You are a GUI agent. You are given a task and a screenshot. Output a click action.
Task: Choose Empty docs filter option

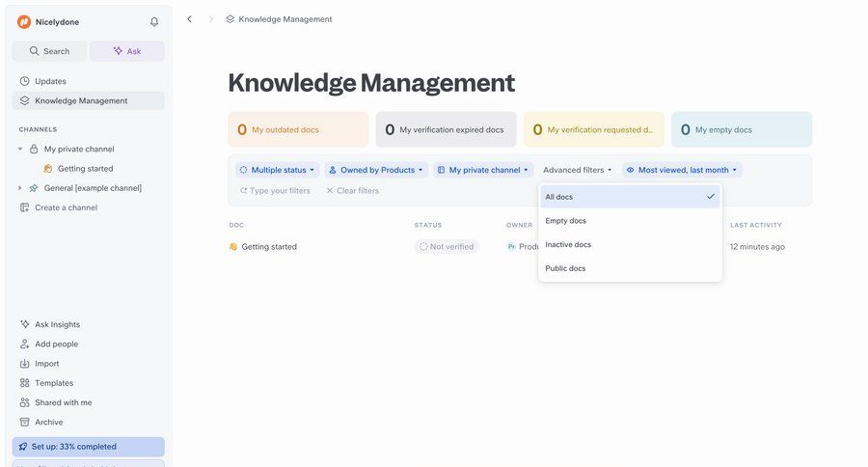coord(566,221)
